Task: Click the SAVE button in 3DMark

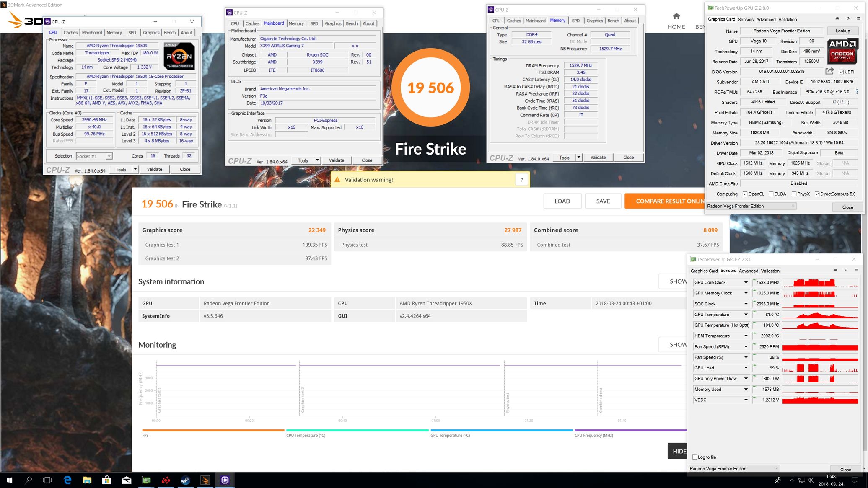Action: click(603, 201)
